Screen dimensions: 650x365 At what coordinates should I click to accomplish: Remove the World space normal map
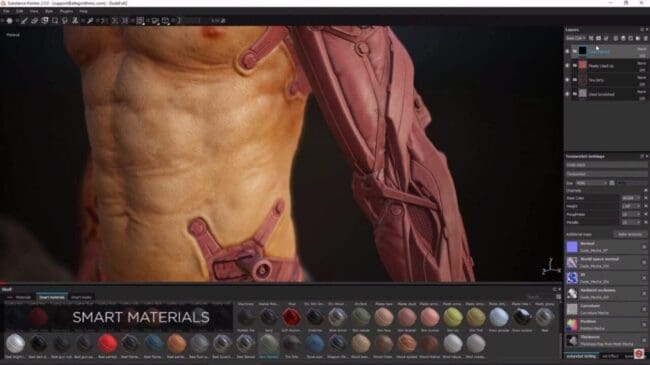coord(644,262)
